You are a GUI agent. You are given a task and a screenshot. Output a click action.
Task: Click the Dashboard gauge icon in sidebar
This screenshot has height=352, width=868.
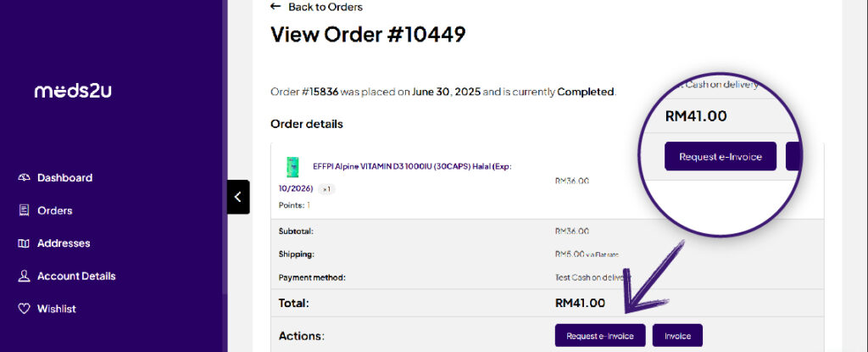(24, 178)
